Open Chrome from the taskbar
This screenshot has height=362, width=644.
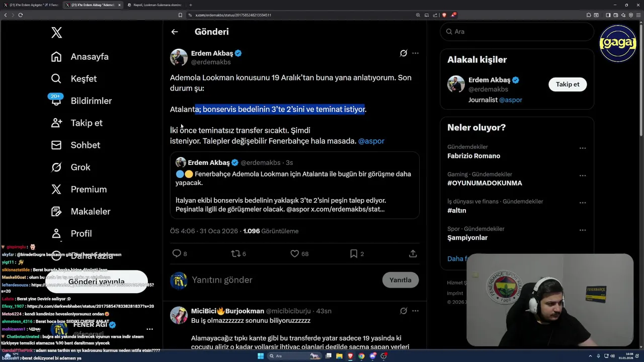tap(361, 356)
